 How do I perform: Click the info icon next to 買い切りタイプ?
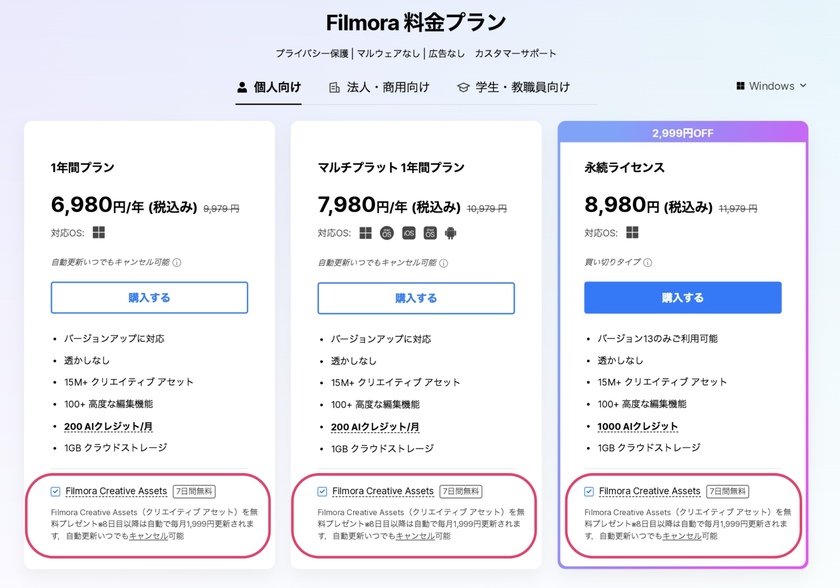(648, 262)
